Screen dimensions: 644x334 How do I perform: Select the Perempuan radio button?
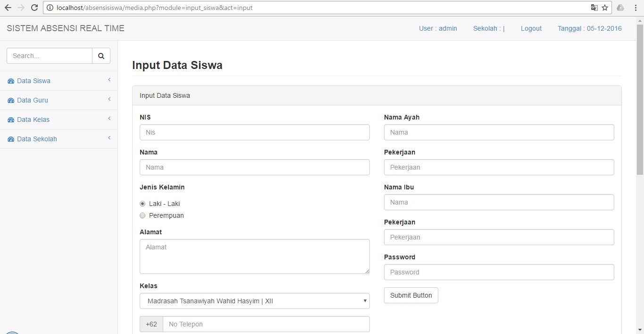pyautogui.click(x=142, y=215)
